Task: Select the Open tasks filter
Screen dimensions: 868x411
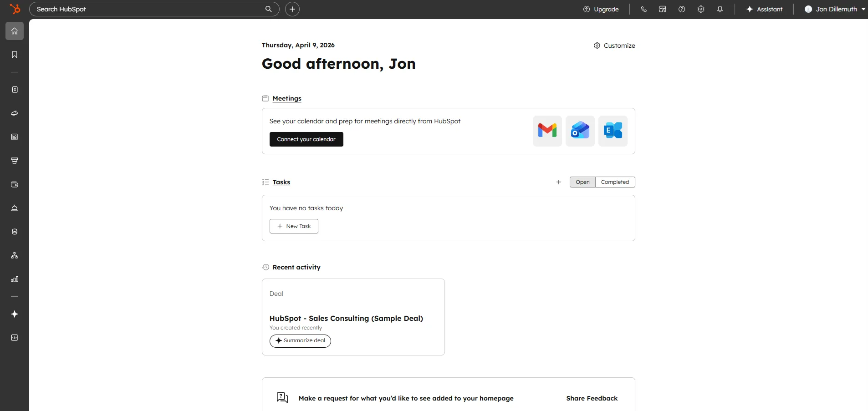Action: coord(582,182)
